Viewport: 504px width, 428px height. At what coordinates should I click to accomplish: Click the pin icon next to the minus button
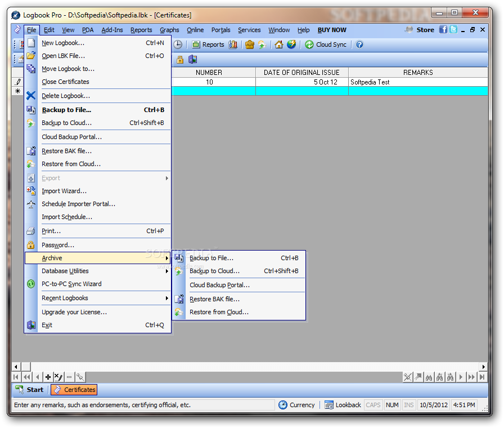coord(80,377)
